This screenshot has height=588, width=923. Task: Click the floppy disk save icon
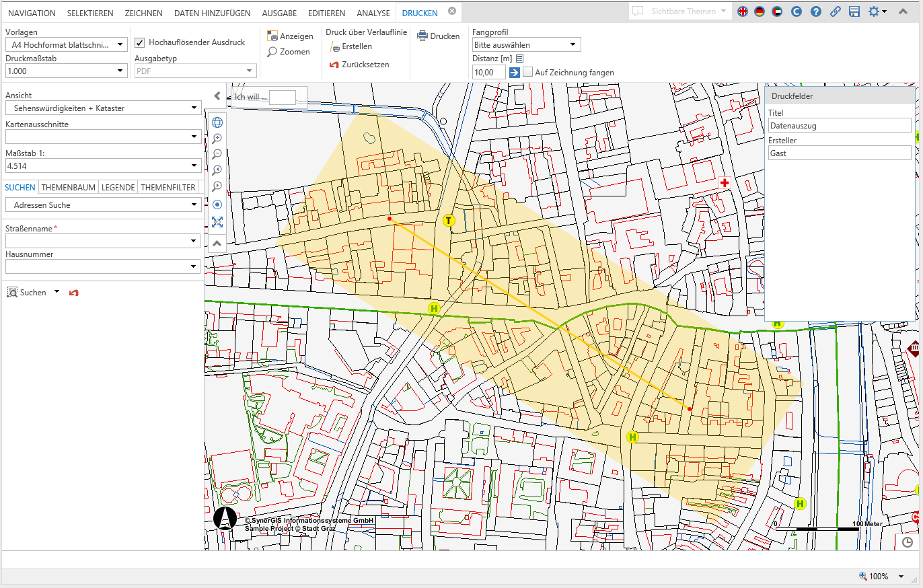(x=854, y=11)
